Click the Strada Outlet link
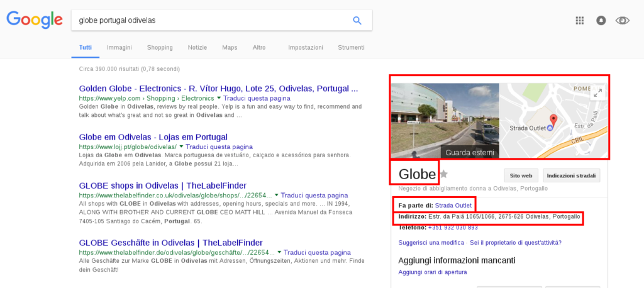 pyautogui.click(x=453, y=205)
